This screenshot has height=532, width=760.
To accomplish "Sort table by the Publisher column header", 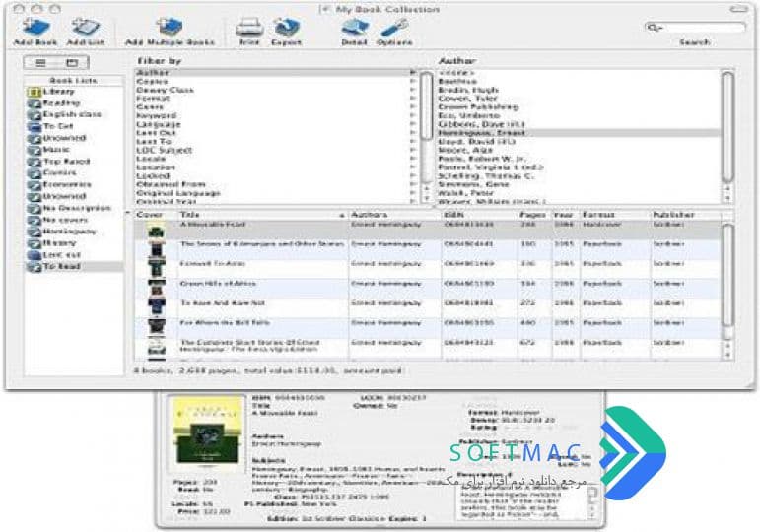I will point(686,214).
